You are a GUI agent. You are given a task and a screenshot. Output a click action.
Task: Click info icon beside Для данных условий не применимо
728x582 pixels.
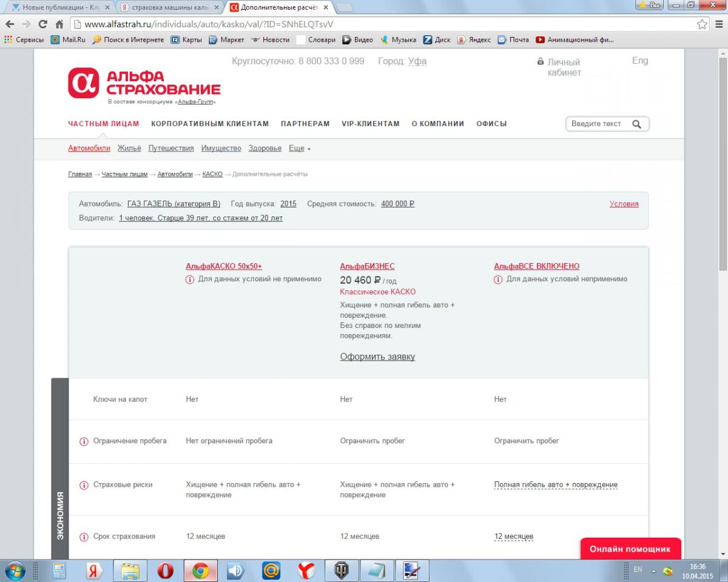(190, 279)
